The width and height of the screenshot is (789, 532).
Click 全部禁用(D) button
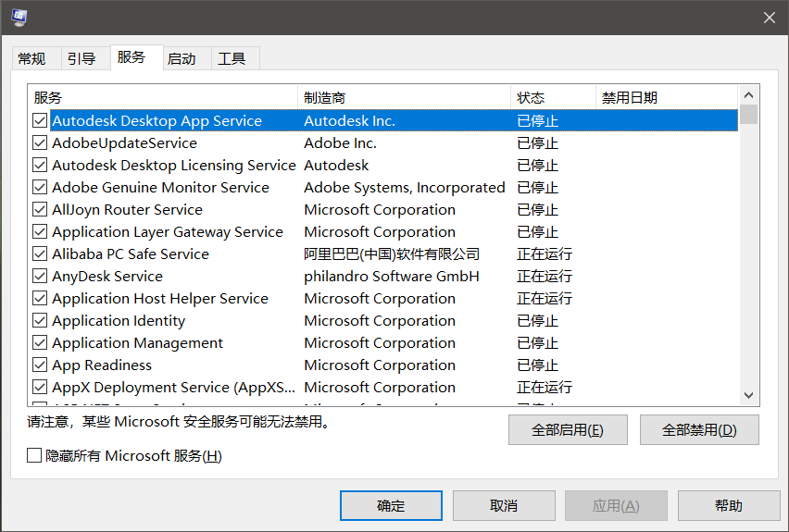click(699, 430)
